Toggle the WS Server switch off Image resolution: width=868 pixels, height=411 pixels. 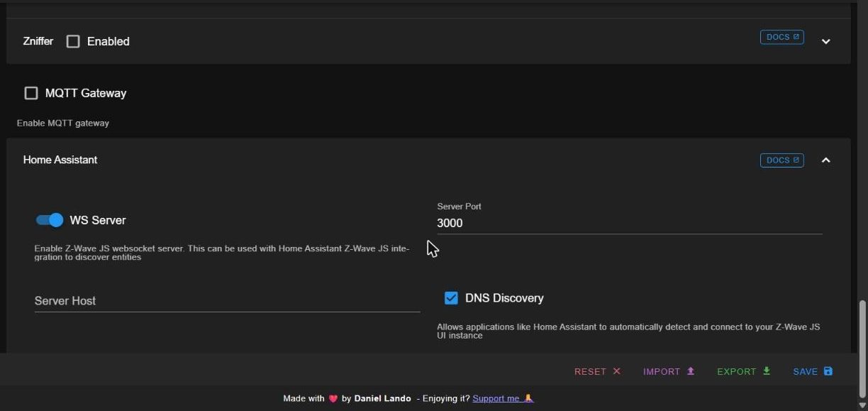tap(50, 220)
